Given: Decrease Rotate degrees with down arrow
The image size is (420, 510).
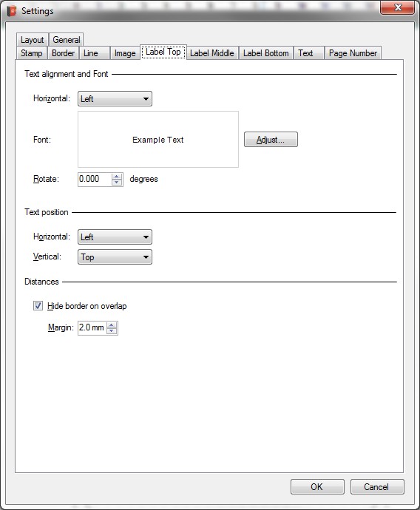Looking at the screenshot, I should click(117, 183).
